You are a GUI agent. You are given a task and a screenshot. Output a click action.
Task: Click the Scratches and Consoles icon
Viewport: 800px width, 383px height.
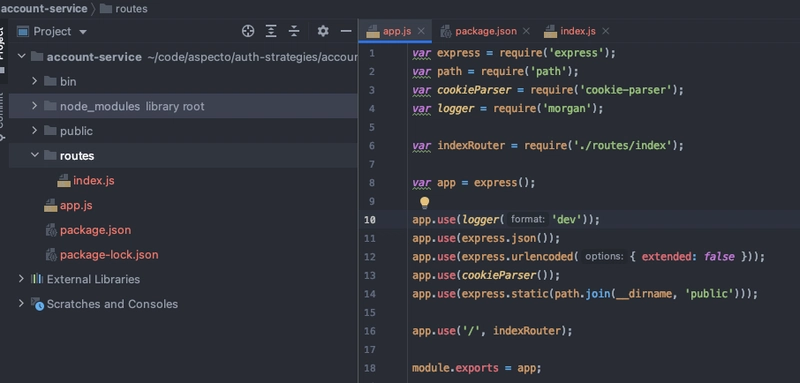coord(37,304)
